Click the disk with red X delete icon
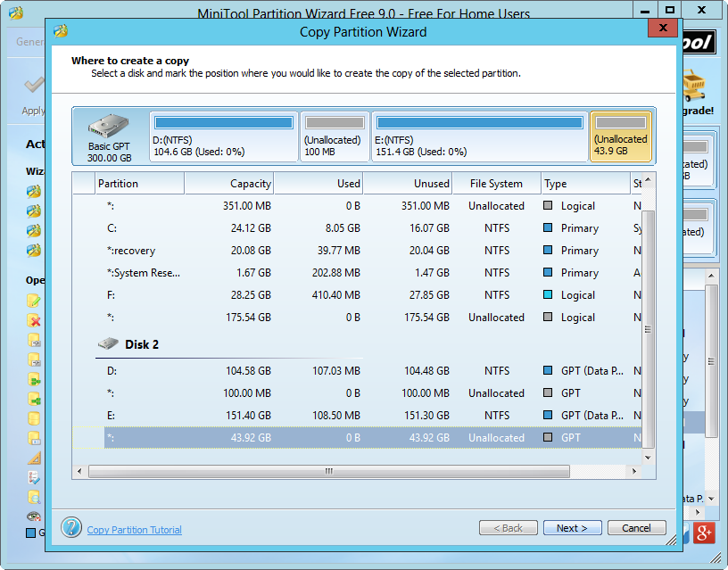Viewport: 728px width, 570px height. click(34, 320)
